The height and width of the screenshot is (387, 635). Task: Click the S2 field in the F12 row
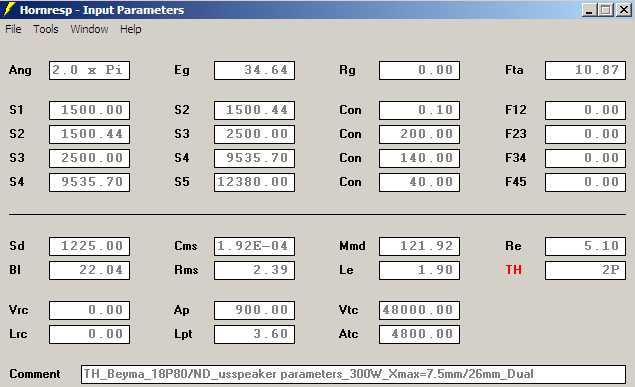click(x=254, y=111)
